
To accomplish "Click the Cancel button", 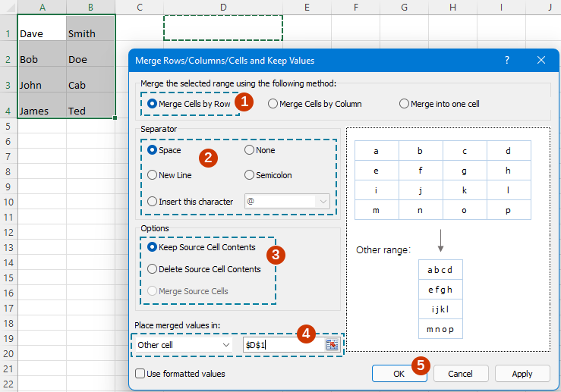I will [461, 374].
